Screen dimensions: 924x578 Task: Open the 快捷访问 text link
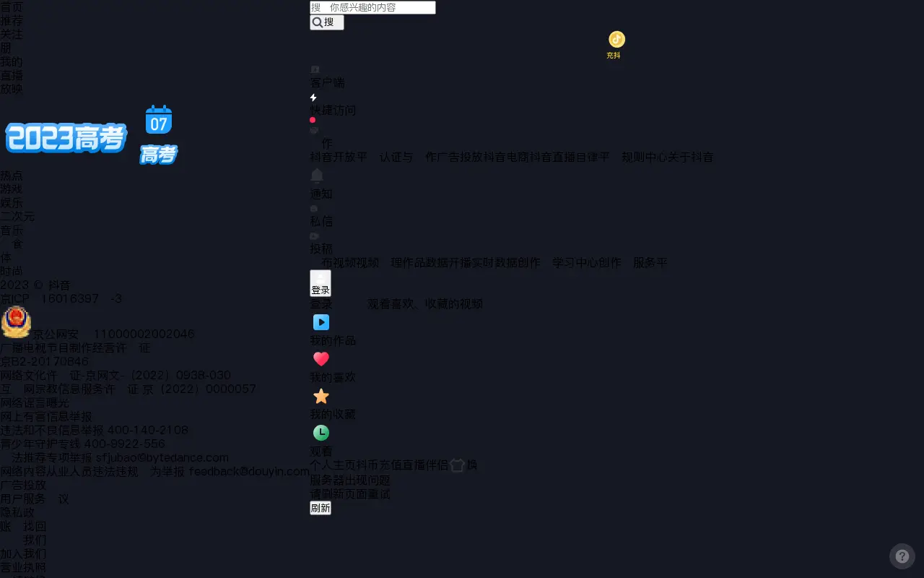coord(333,111)
